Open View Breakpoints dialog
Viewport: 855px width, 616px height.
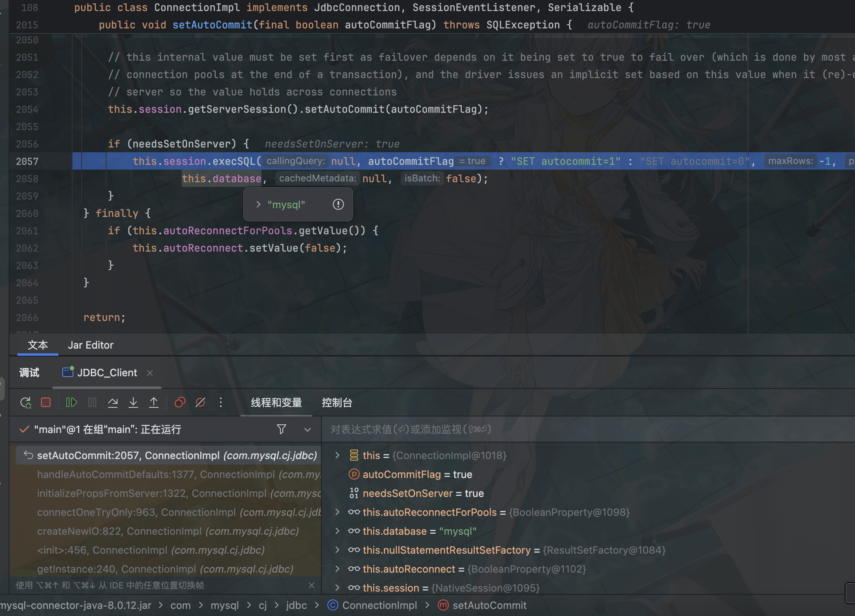[180, 403]
